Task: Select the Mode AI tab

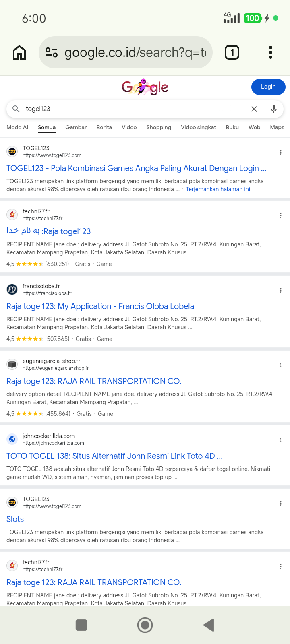Action: tap(17, 127)
